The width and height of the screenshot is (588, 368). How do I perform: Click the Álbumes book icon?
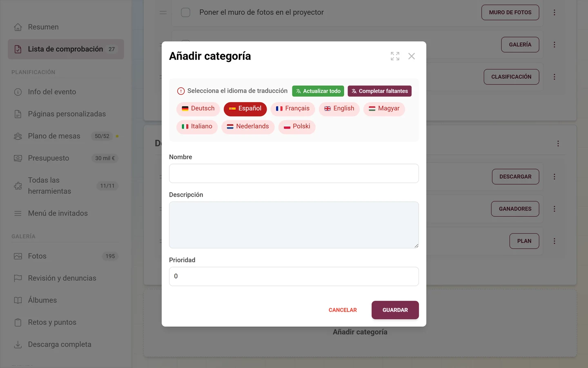coord(18,300)
